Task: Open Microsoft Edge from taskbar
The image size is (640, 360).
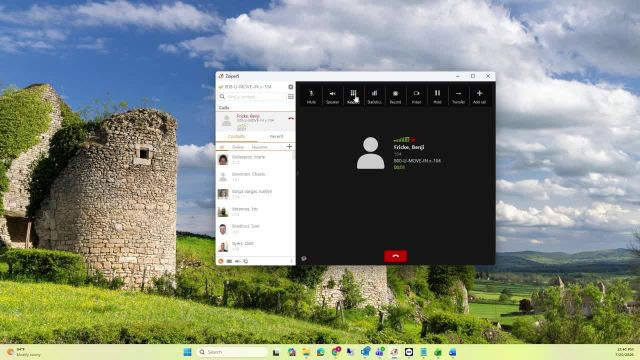Action: (321, 352)
